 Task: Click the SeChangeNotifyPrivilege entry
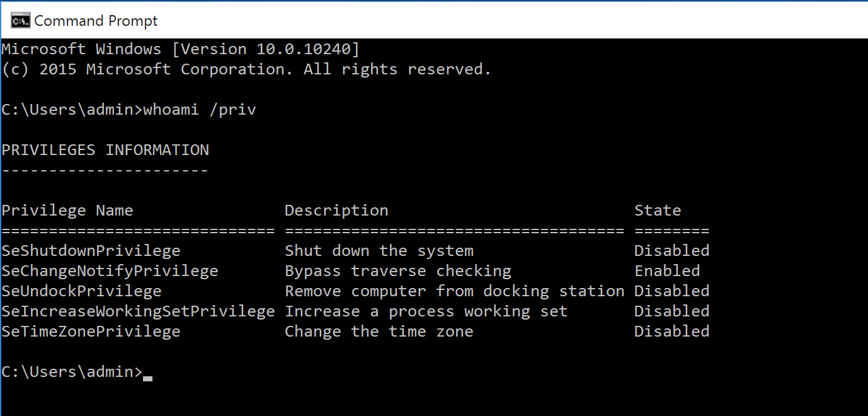pos(110,271)
